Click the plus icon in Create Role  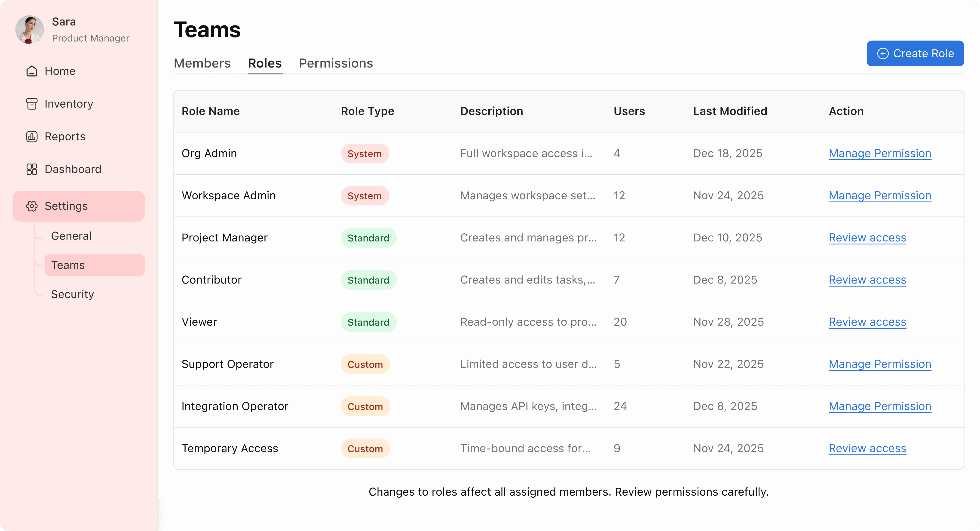pyautogui.click(x=883, y=54)
